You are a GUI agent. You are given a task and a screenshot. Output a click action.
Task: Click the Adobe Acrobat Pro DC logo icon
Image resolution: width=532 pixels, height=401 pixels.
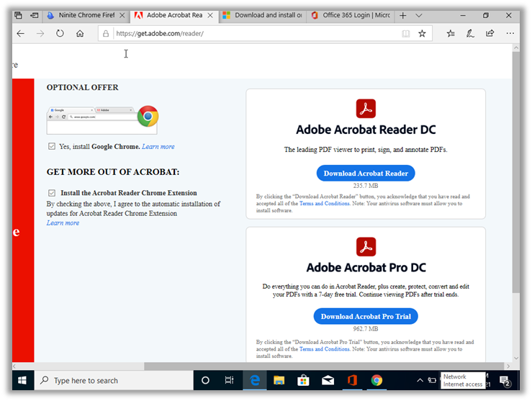(366, 247)
